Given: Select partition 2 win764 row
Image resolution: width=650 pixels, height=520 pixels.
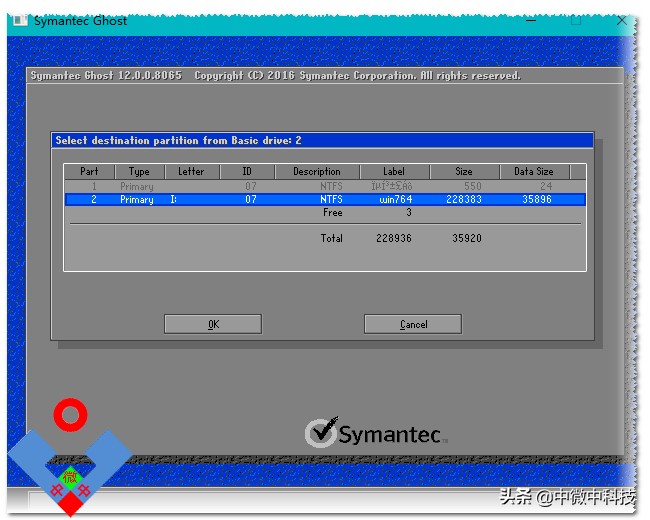Looking at the screenshot, I should coord(325,199).
